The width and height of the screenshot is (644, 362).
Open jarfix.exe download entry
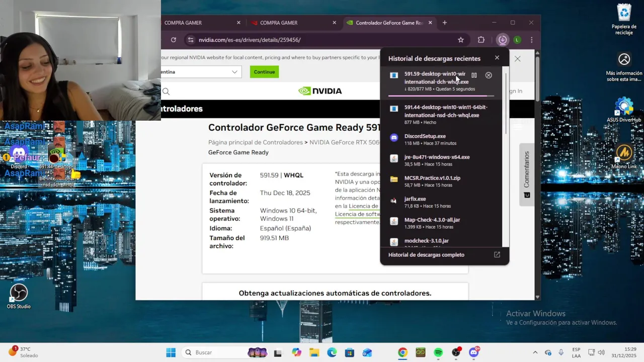(x=443, y=202)
